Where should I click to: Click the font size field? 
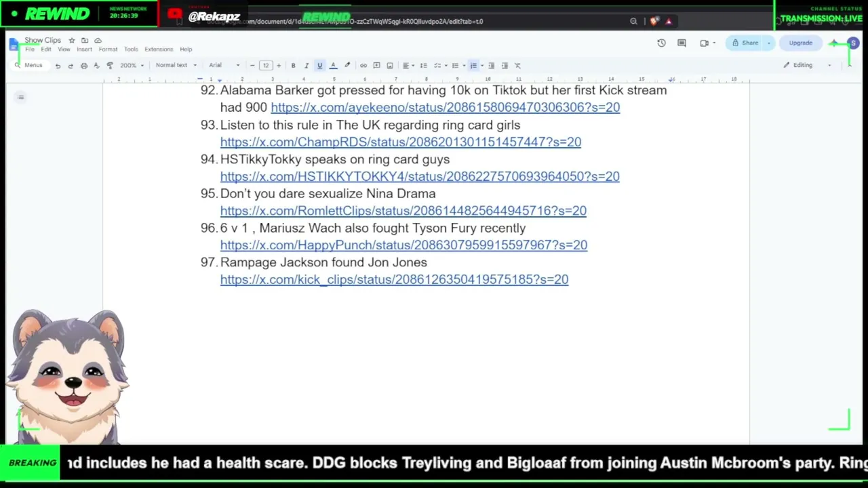pyautogui.click(x=266, y=66)
